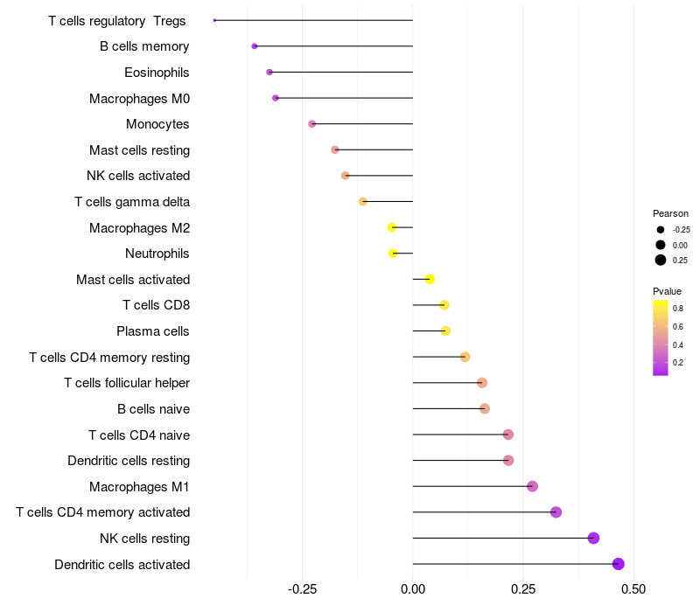
Task: Click the Pvalue legend title
Action: click(x=667, y=292)
